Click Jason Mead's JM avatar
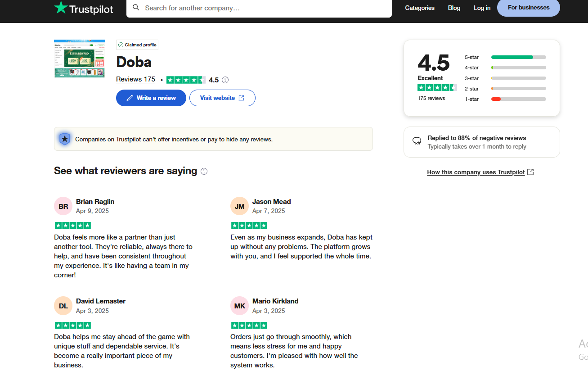Screen dimensions: 588x380 (240, 206)
